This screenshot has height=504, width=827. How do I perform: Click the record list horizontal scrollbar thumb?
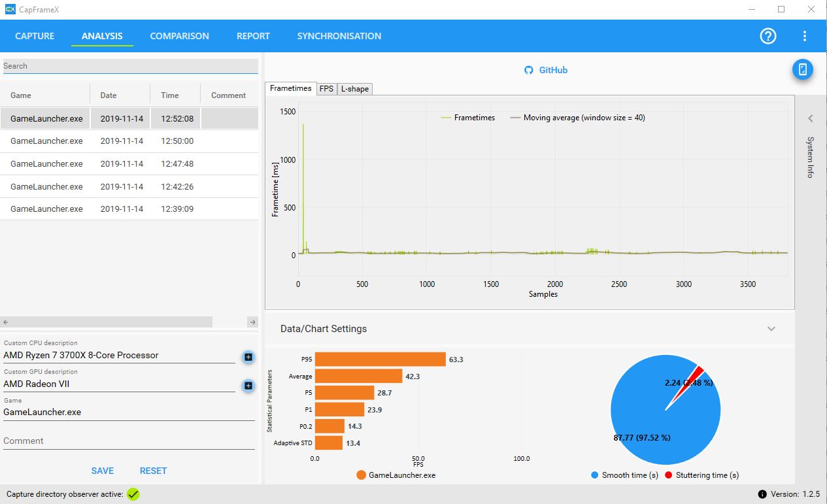tap(111, 322)
